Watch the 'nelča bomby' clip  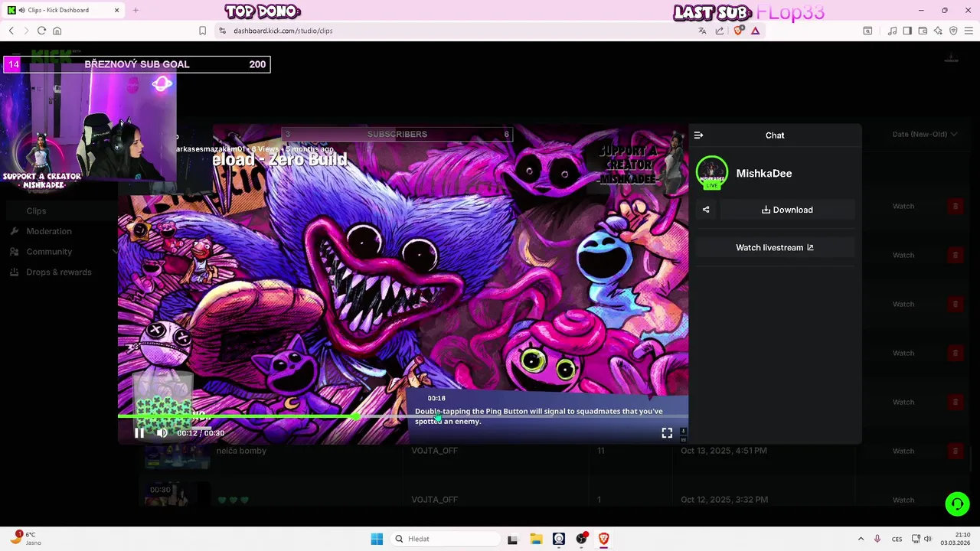point(903,451)
